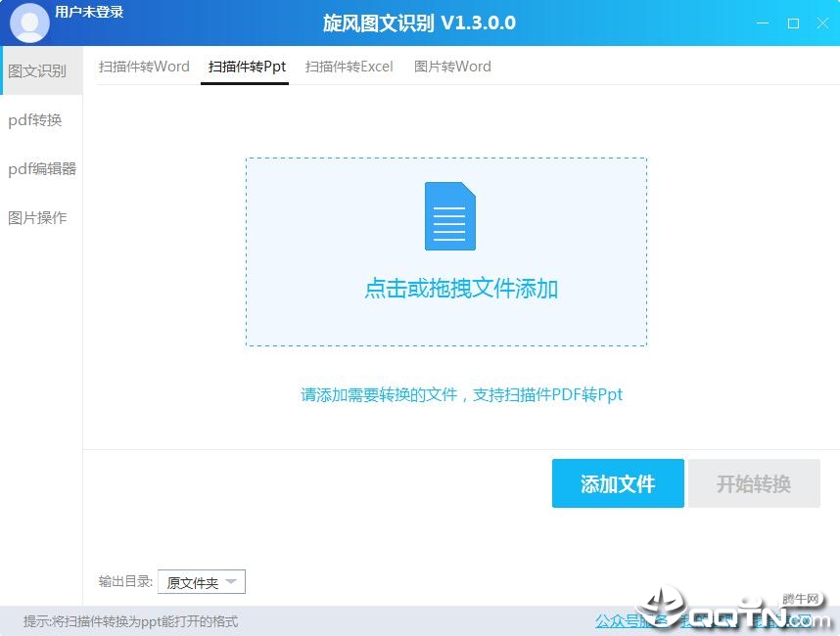Open the 图片操作 sidebar section
840x636 pixels.
point(38,217)
